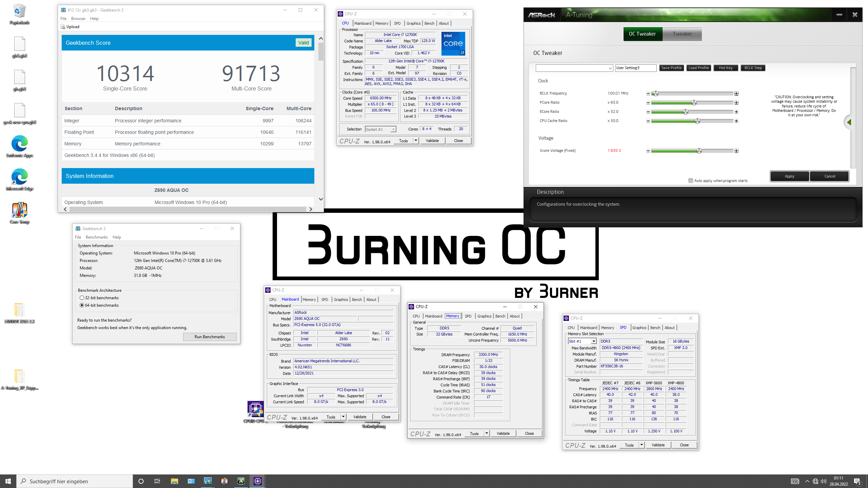Open CPU-Z taskbar icon
This screenshot has width=868, height=488.
coord(257,481)
